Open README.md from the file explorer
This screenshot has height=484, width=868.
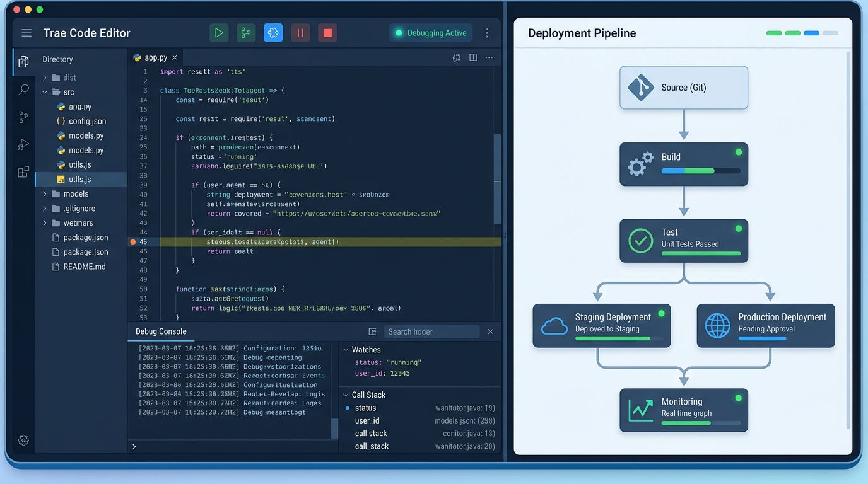(82, 266)
